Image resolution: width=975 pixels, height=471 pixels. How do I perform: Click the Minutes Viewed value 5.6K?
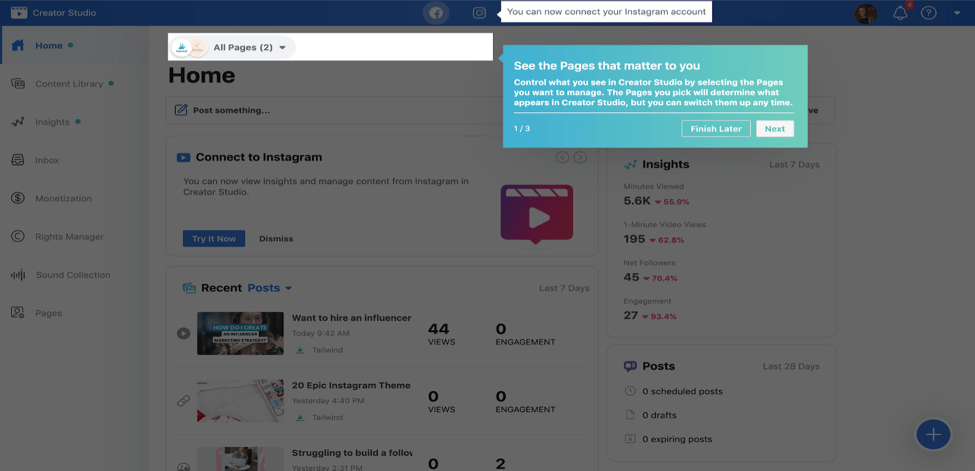coord(637,201)
